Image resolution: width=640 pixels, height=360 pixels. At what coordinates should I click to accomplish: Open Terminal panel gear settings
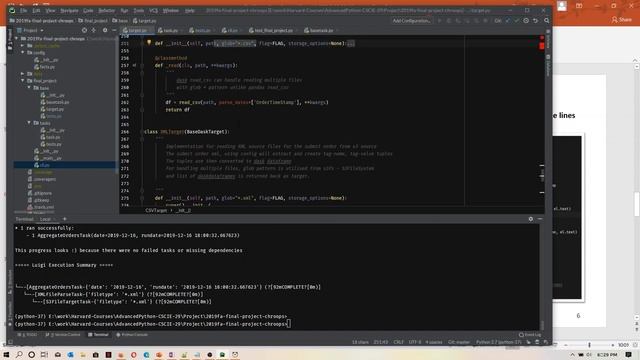pyautogui.click(x=531, y=219)
